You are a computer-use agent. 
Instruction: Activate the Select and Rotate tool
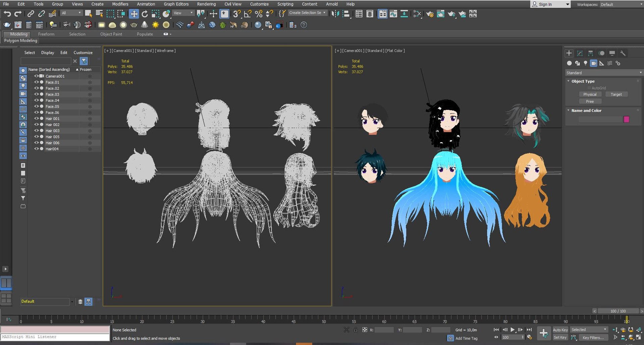tap(145, 14)
